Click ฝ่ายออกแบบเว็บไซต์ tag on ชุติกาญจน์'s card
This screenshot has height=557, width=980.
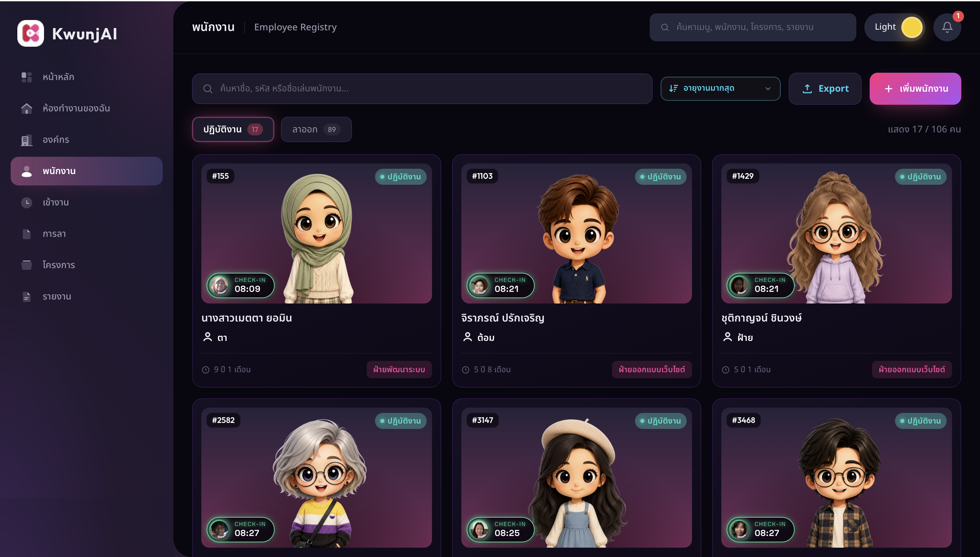point(912,370)
